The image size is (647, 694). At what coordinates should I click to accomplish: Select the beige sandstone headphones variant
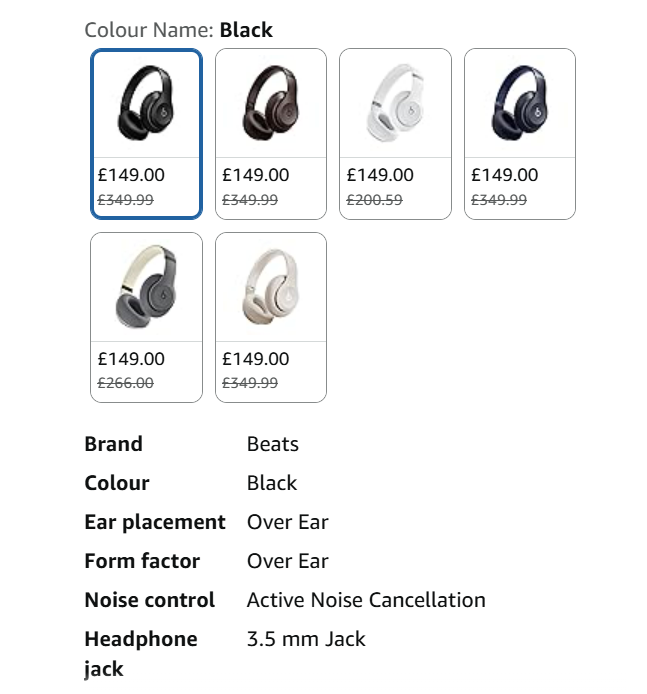[270, 289]
